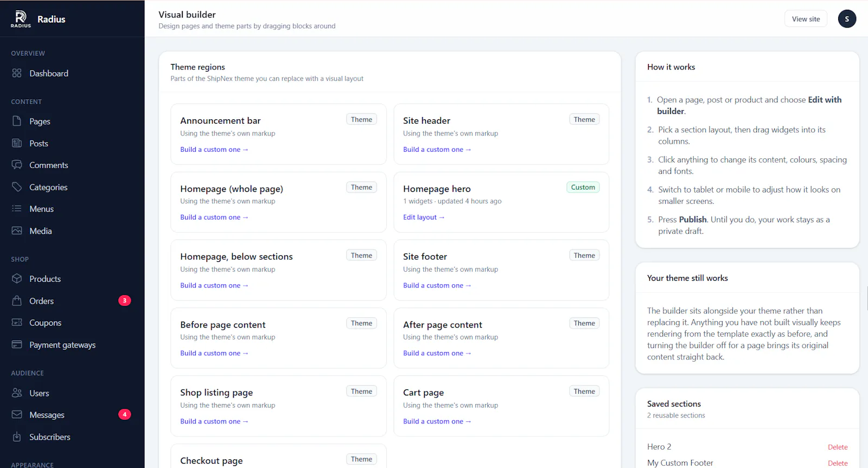The image size is (868, 468).
Task: Click the View site button
Action: [806, 19]
